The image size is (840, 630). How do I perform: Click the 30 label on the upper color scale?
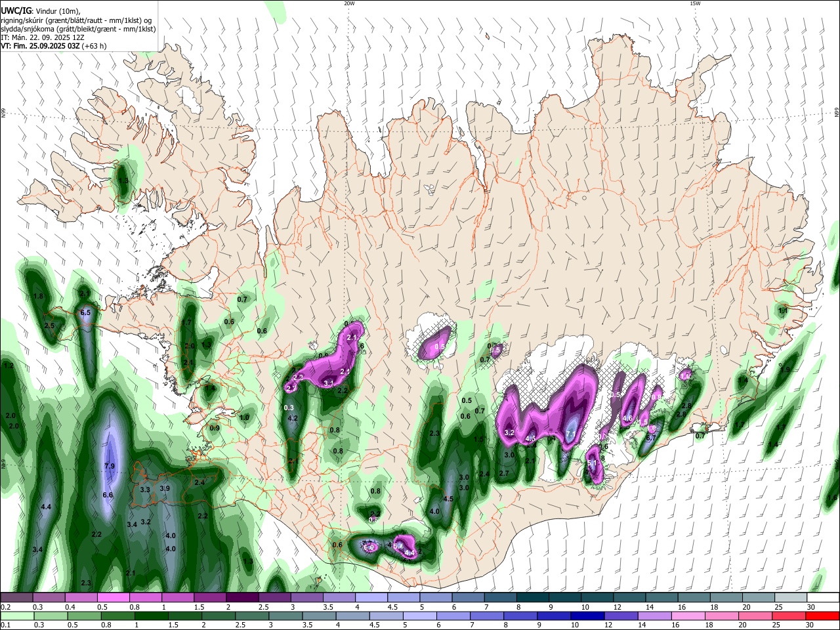(x=811, y=607)
